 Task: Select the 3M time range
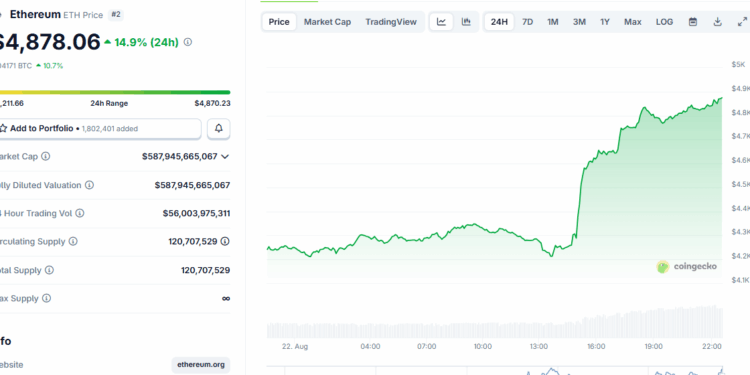pyautogui.click(x=579, y=22)
